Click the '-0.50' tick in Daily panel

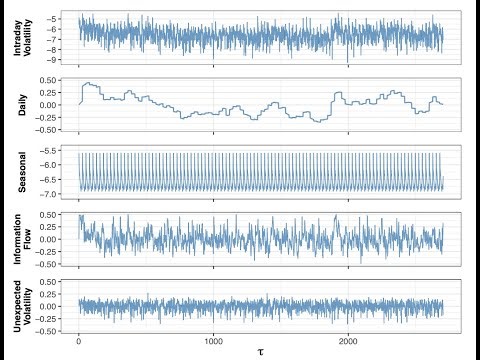46,130
